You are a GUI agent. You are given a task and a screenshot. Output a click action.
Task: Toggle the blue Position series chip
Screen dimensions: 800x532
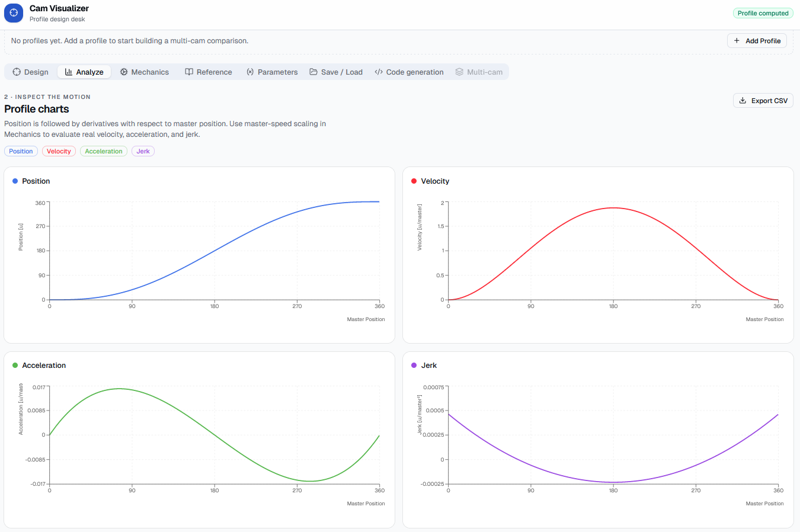pos(21,151)
